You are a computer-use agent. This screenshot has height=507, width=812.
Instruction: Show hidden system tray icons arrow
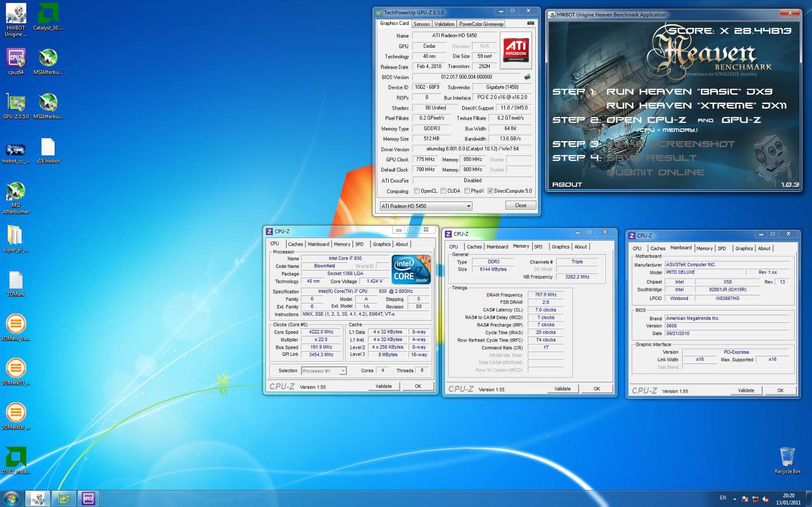734,499
